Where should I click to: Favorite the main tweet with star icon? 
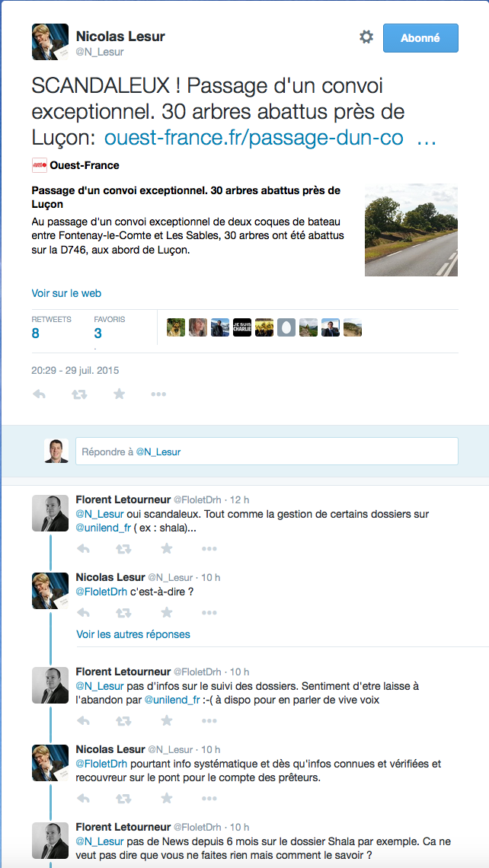pyautogui.click(x=119, y=394)
